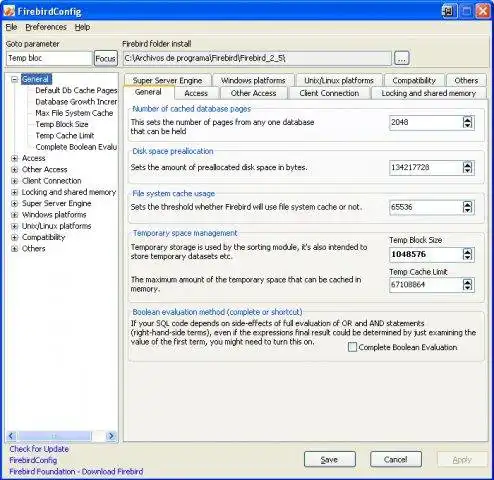
Task: Expand the Client Connection tree node
Action: (x=14, y=181)
